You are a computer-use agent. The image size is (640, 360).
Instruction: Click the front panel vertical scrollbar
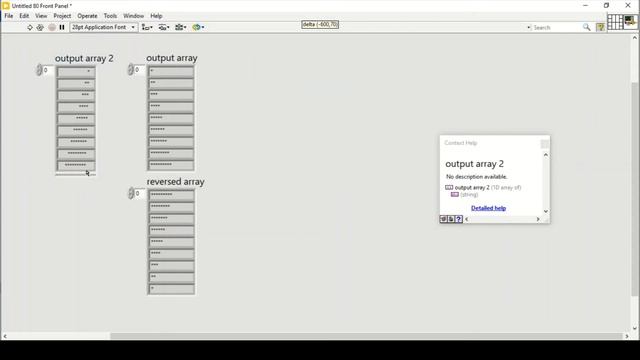pyautogui.click(x=635, y=189)
